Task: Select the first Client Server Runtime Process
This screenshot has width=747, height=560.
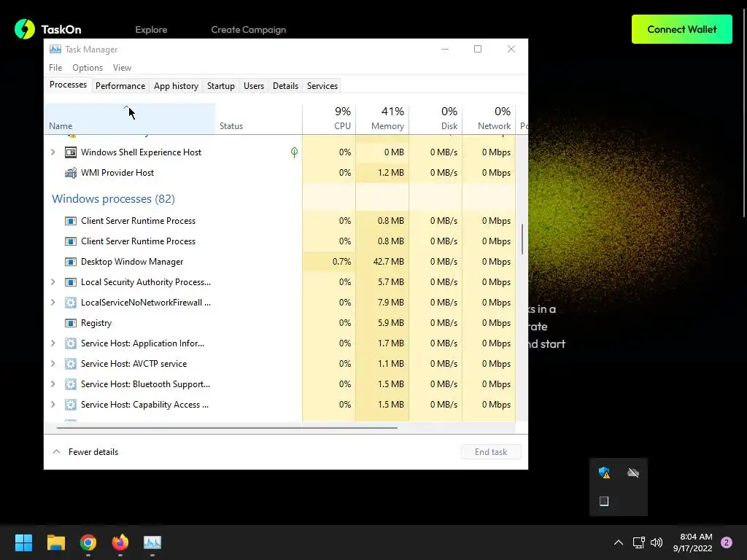Action: 280,221
